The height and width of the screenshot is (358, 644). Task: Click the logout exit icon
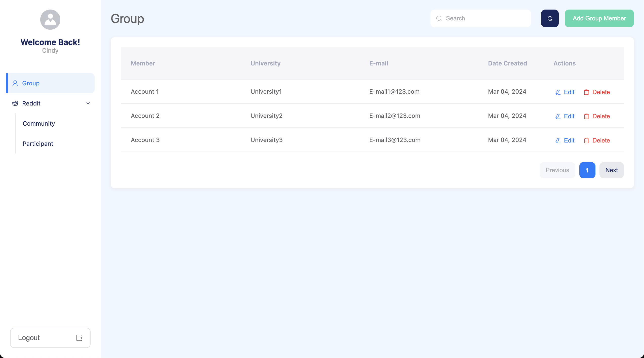coord(79,338)
